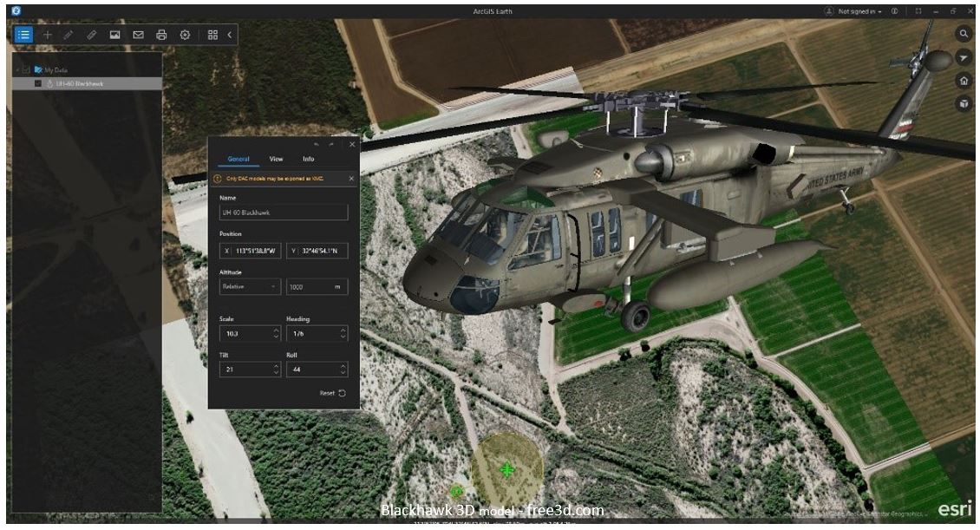Click the ArcGIS Earth app logo
Screen dimensions: 980x530
(16, 10)
